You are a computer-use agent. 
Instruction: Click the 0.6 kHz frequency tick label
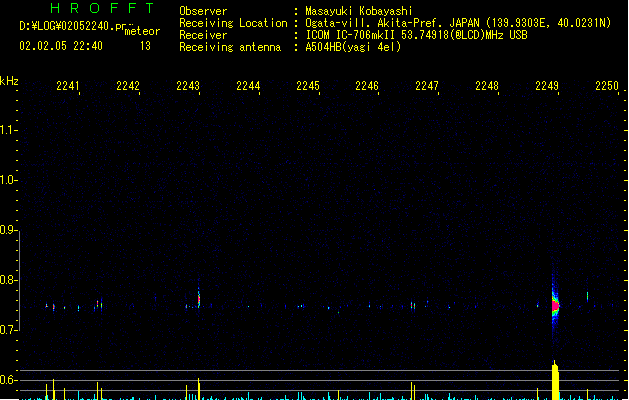pyautogui.click(x=7, y=380)
